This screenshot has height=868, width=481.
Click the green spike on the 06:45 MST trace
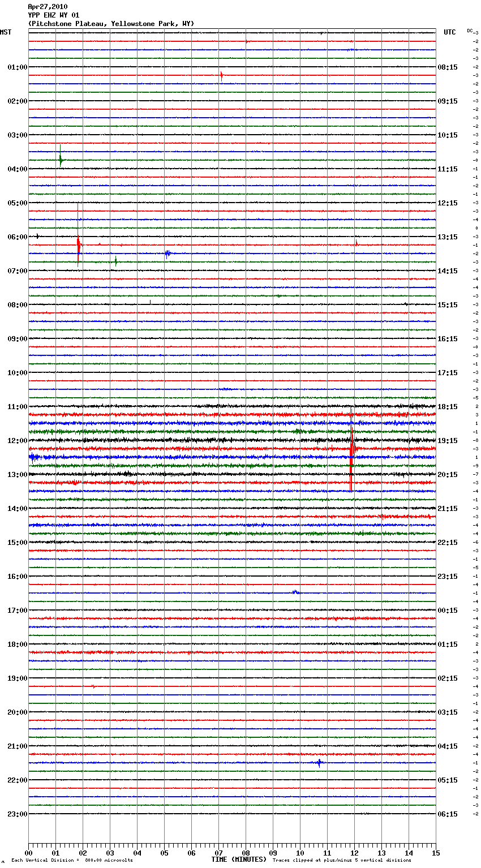click(x=115, y=261)
